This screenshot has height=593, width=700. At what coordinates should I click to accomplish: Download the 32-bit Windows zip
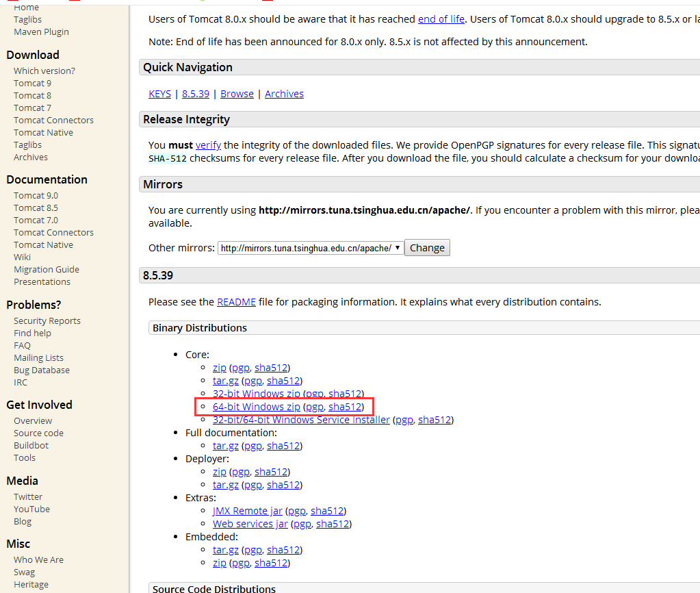[256, 394]
